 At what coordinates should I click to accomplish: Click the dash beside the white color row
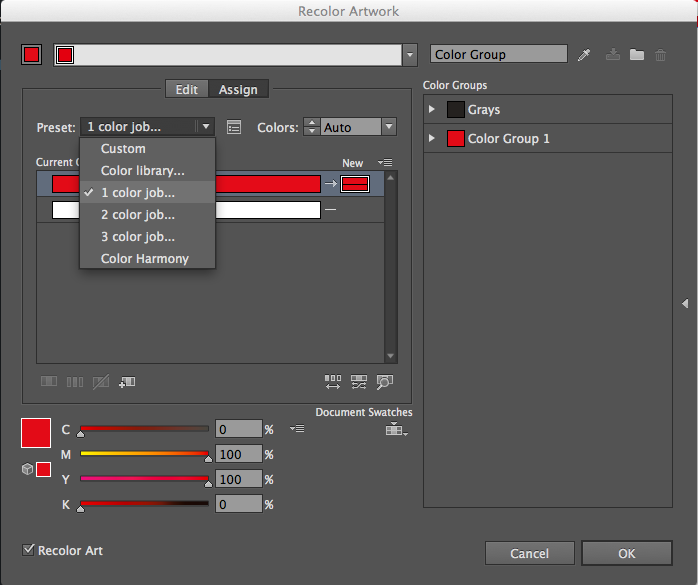[330, 209]
